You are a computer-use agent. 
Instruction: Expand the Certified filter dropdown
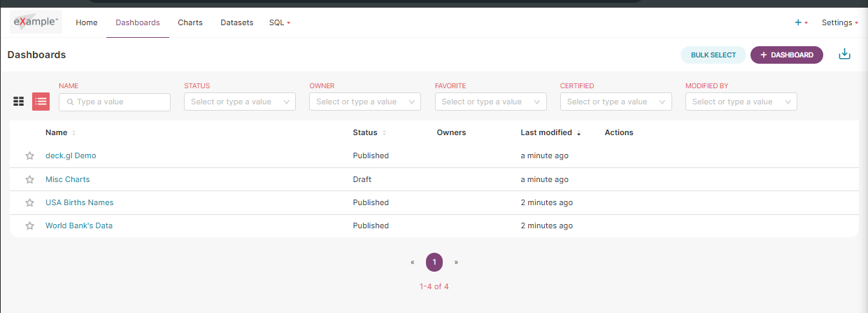[616, 102]
